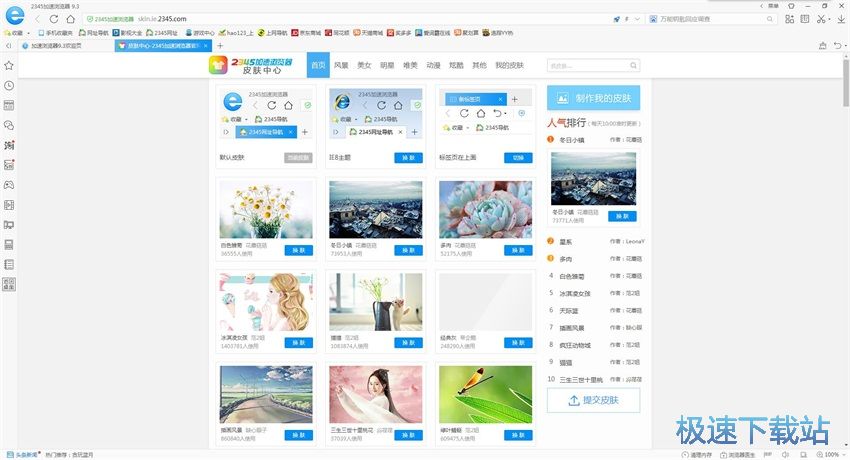
Task: Open the apps grid icon in toolbar
Action: tap(789, 19)
